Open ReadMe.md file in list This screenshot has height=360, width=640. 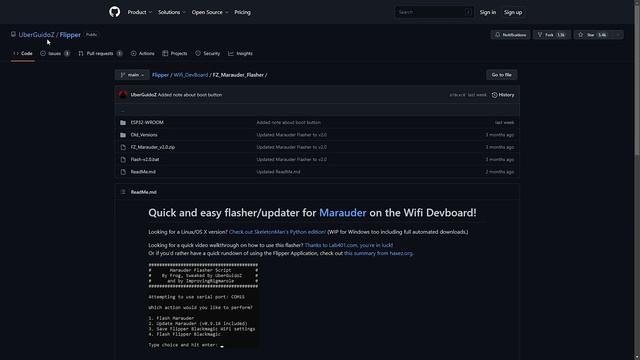point(143,172)
